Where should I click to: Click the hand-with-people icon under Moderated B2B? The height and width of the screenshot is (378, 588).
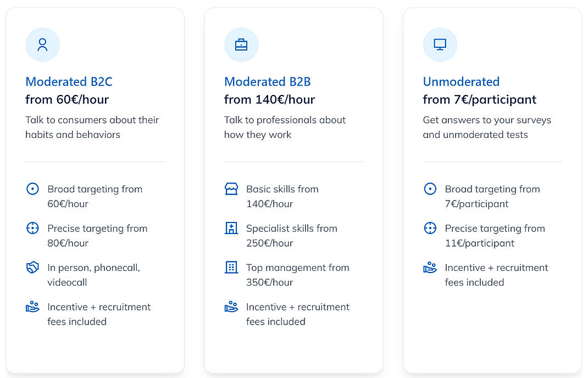(231, 307)
